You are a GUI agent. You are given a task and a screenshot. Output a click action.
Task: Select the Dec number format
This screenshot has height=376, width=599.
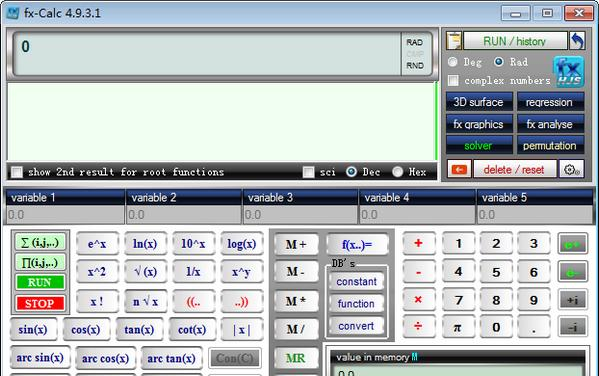point(351,172)
